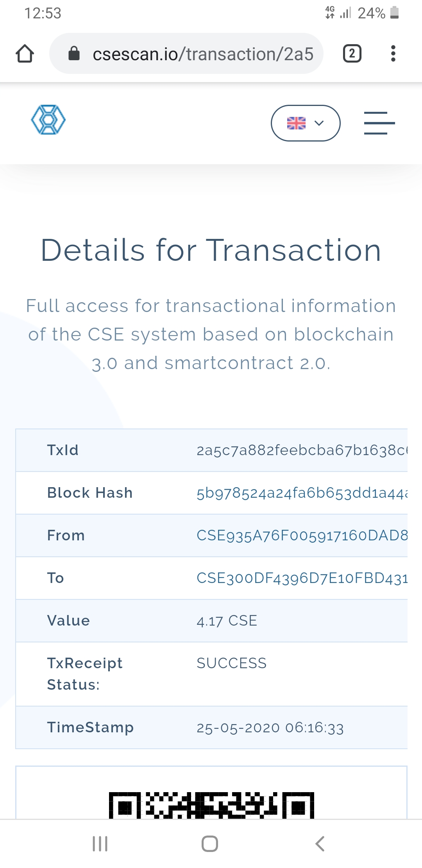Tap the 4.17 CSE value cell
Screen dimensions: 422x868
[x=227, y=621]
